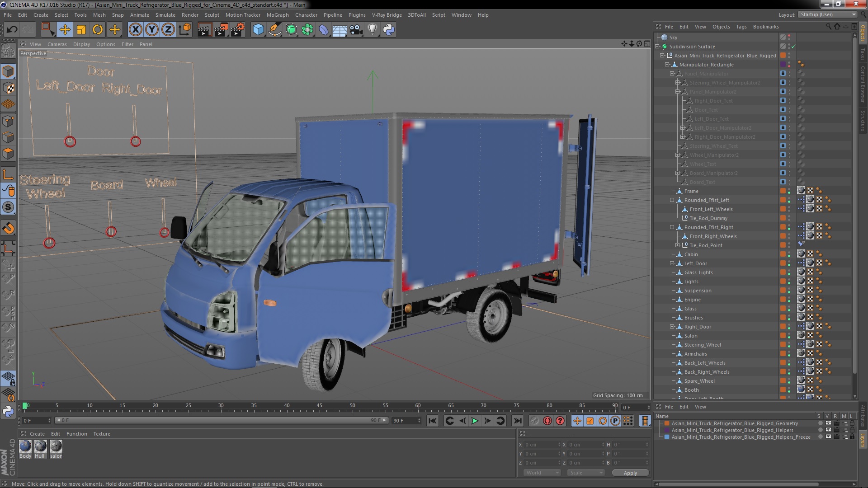Collapse Manipulator_Rectangle tree node
The height and width of the screenshot is (488, 868).
click(x=667, y=65)
